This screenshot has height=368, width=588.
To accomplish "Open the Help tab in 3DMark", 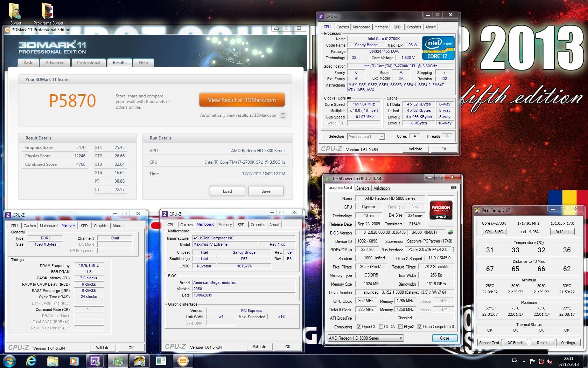I will pos(143,63).
